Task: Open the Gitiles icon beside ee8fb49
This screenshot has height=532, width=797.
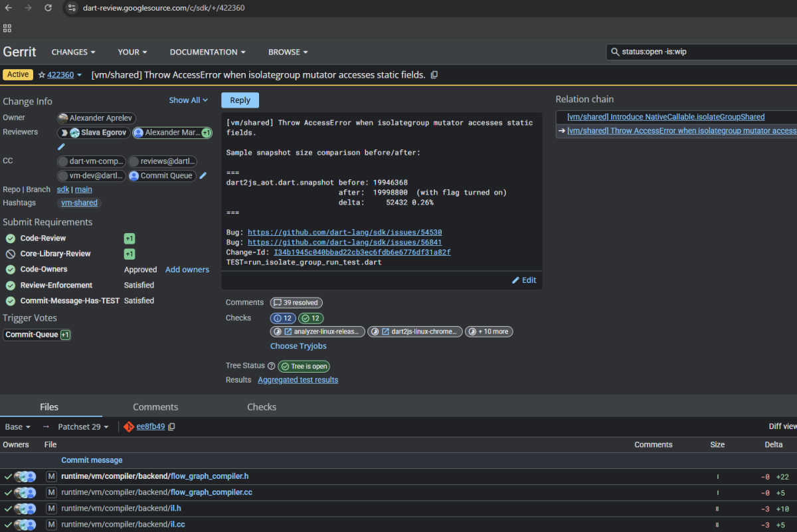Action: click(x=129, y=426)
